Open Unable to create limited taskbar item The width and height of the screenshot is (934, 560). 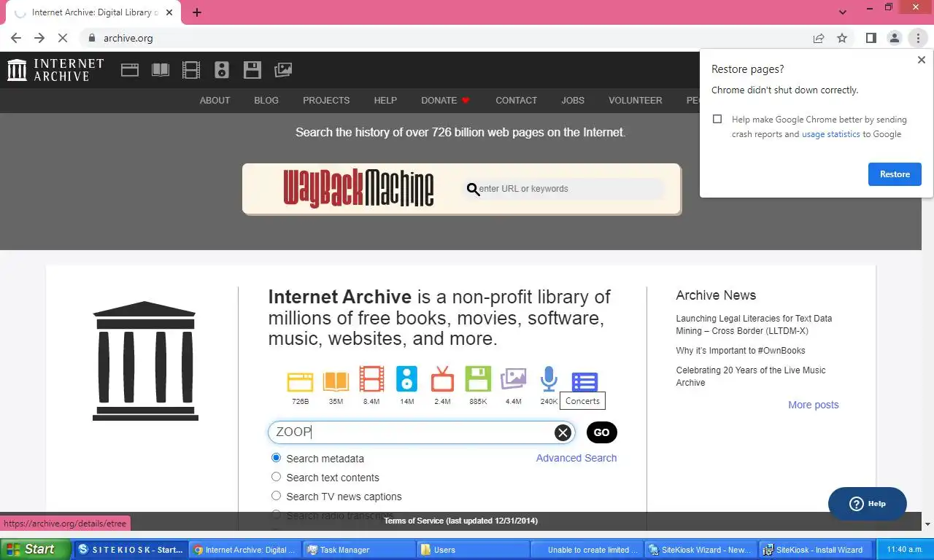coord(587,550)
